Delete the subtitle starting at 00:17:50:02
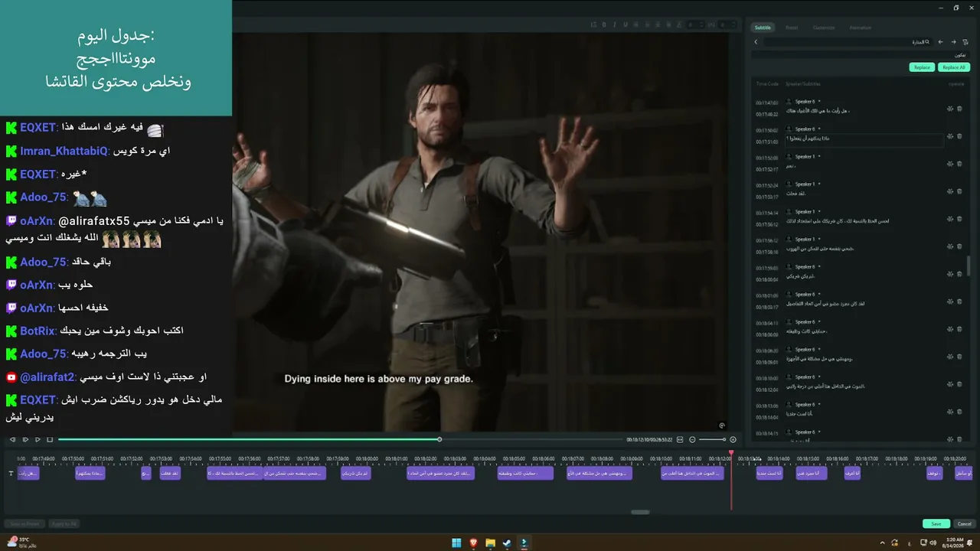Viewport: 980px width, 551px height. coord(959,136)
